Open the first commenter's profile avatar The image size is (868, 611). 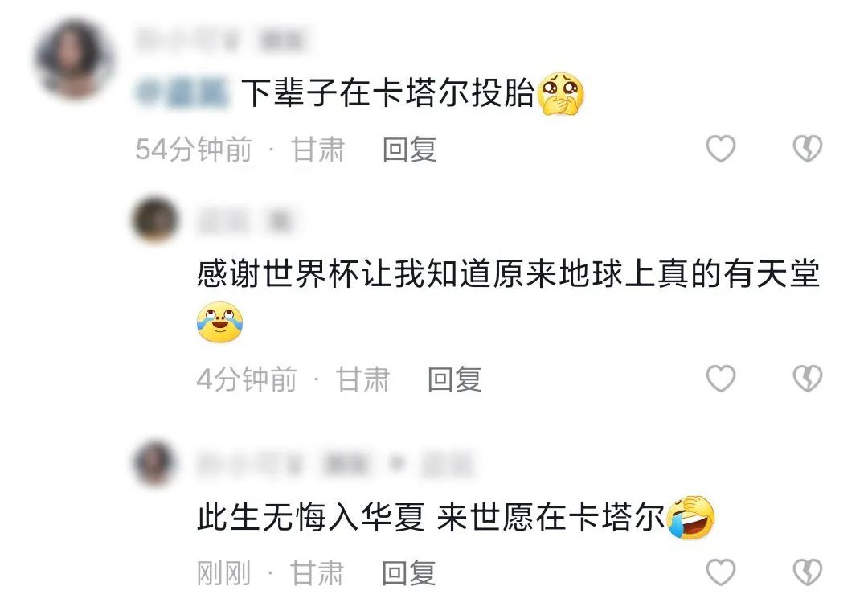75,58
